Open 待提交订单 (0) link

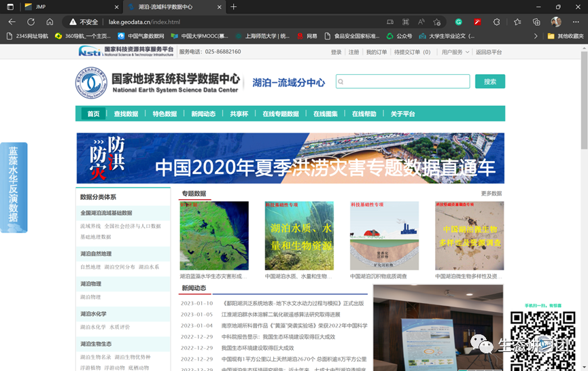point(412,52)
